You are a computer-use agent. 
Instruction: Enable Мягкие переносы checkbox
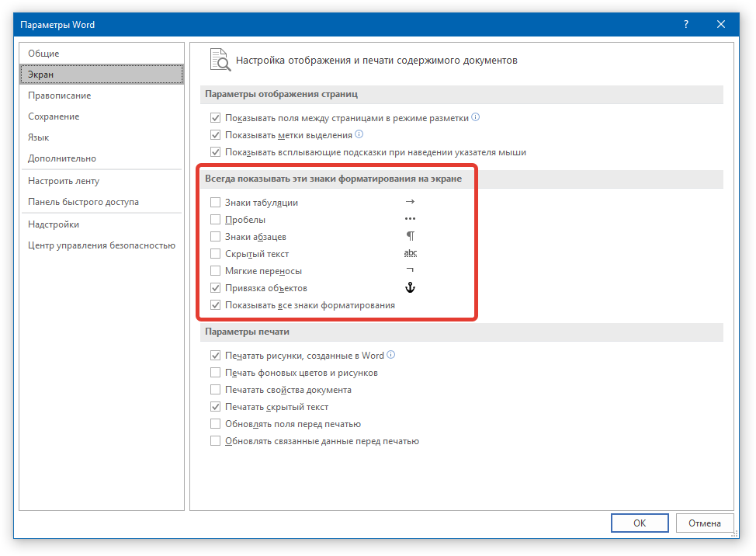216,271
